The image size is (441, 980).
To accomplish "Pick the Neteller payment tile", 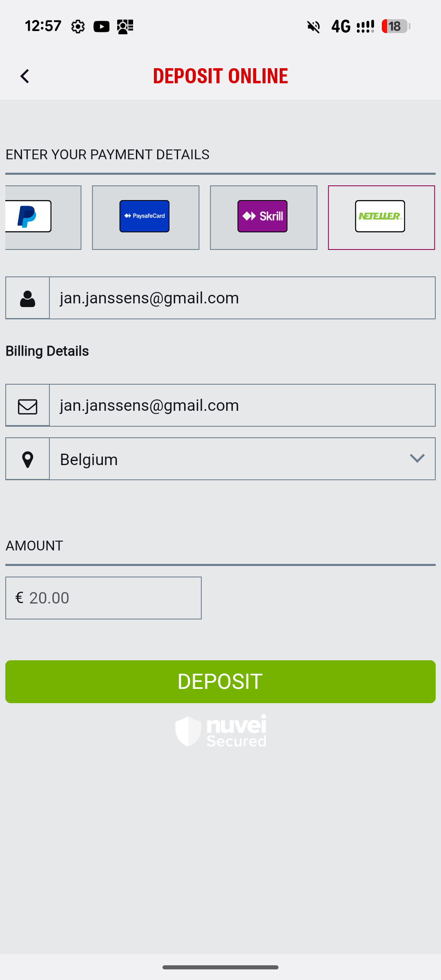I will (x=381, y=217).
